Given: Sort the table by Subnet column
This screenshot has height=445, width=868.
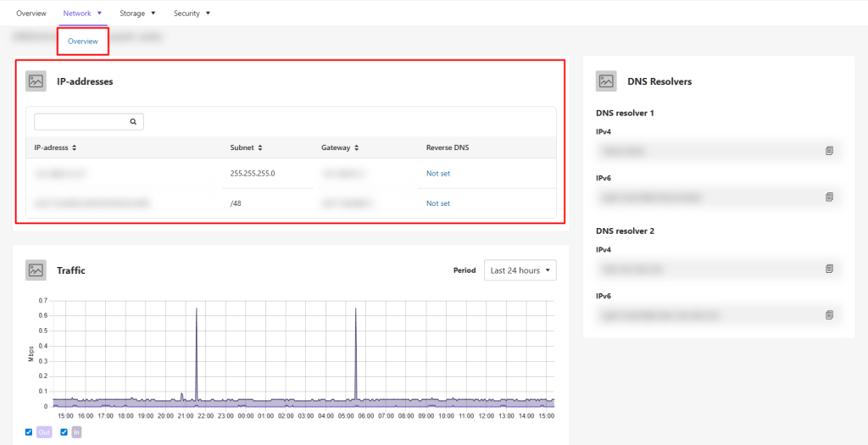Looking at the screenshot, I should click(x=247, y=147).
